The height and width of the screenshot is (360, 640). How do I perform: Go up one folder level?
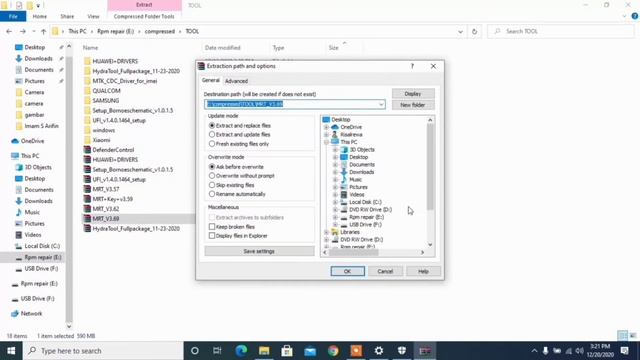click(x=43, y=31)
